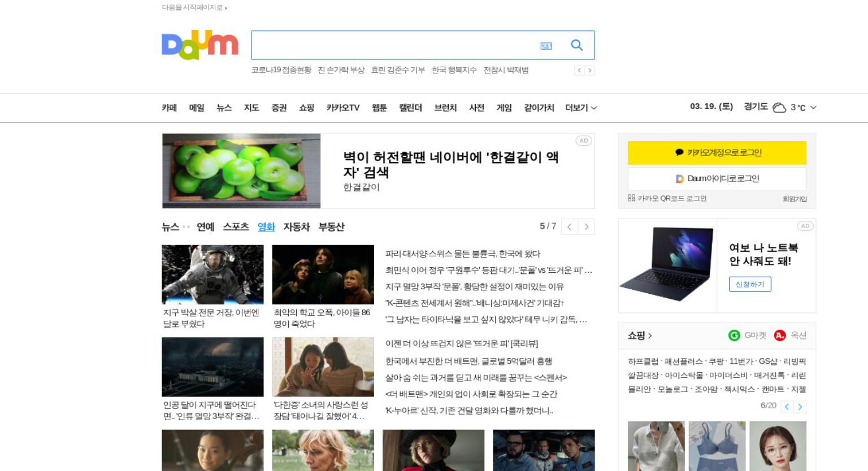
Task: Open the 쇼핑 section heading
Action: tap(640, 335)
